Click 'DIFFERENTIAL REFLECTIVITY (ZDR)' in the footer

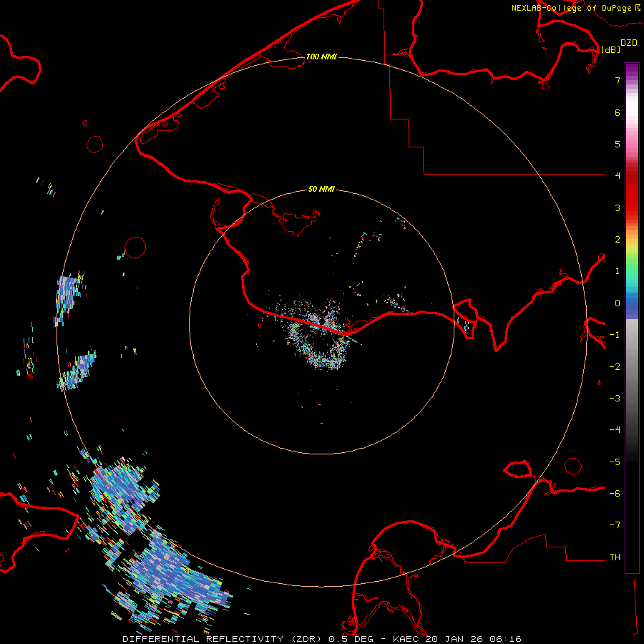point(223,639)
